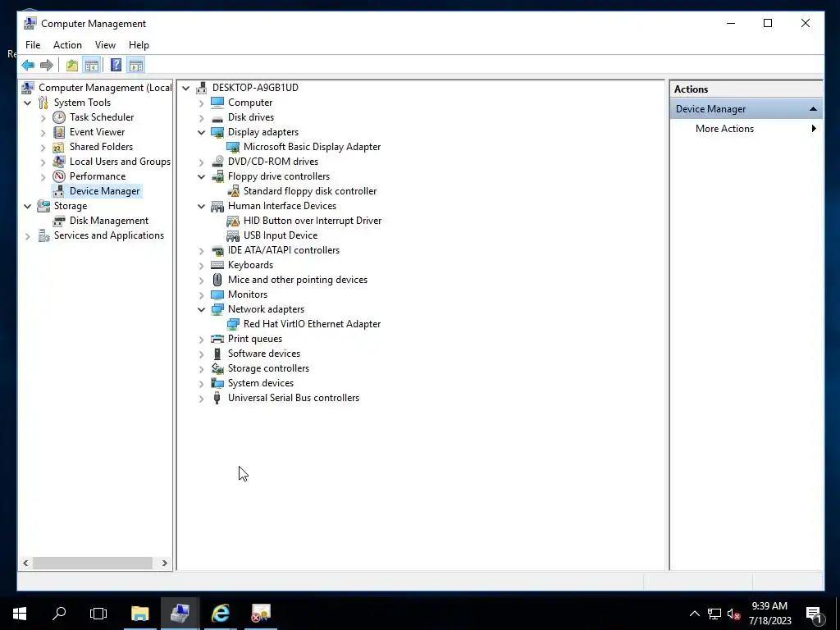The image size is (840, 630).
Task: Click the Print queues printer icon
Action: click(217, 339)
